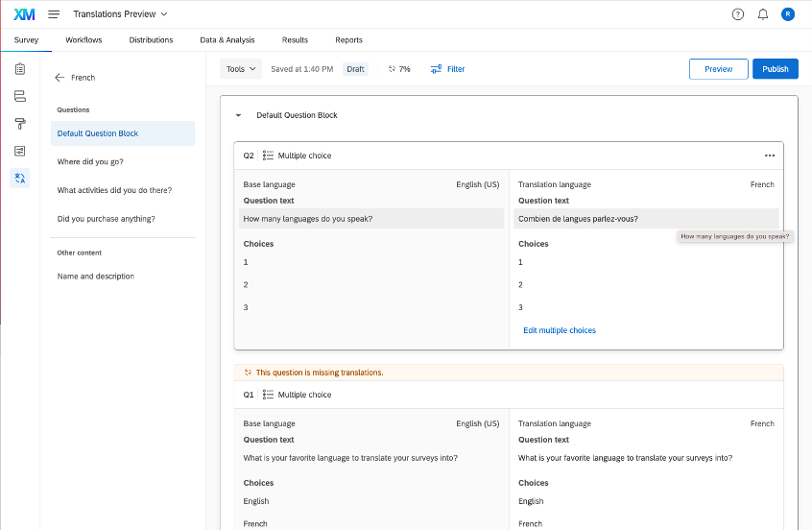Open the hamburger navigation menu
Image resolution: width=812 pixels, height=530 pixels.
[x=54, y=14]
